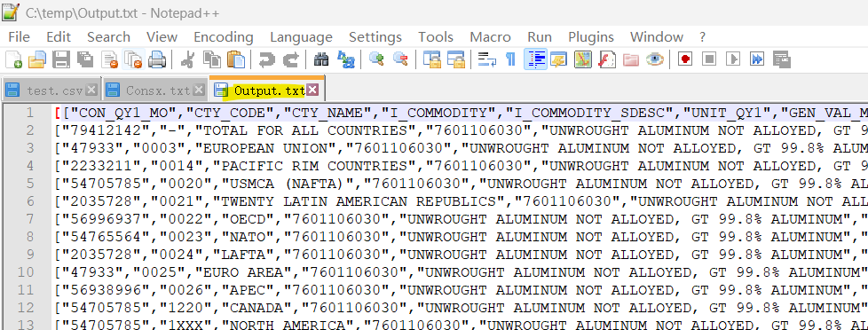Image resolution: width=868 pixels, height=330 pixels.
Task: Cut selection with scissors icon
Action: pos(187,59)
